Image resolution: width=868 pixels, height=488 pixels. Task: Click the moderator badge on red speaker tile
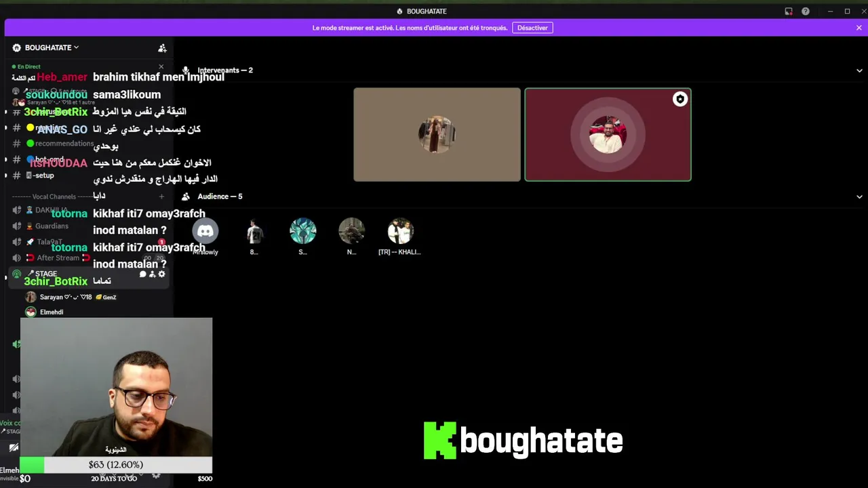point(680,100)
